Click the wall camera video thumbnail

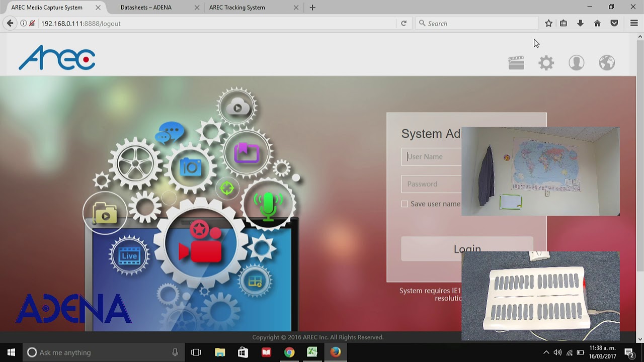(540, 171)
